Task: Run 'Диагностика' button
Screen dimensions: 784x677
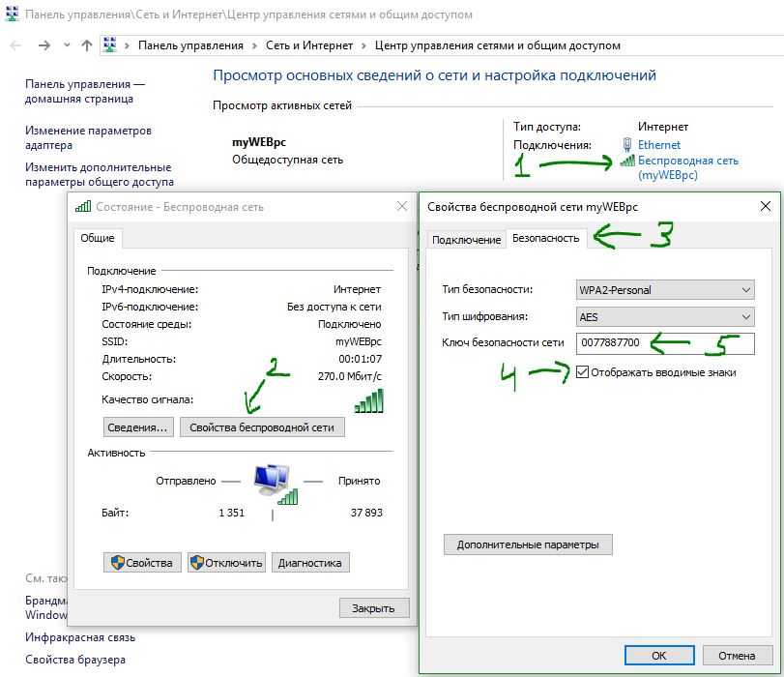Action: click(x=310, y=563)
